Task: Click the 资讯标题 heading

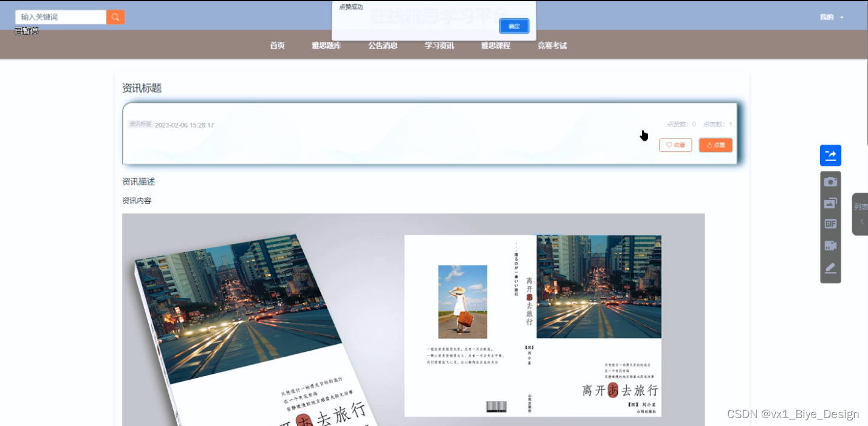Action: pos(142,88)
